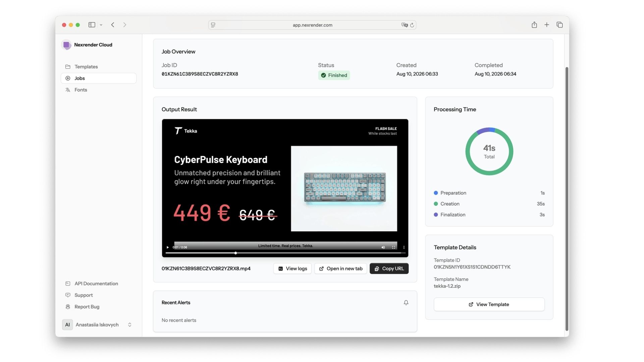Click the Recent Alerts bell icon
This screenshot has height=362, width=644.
tap(406, 303)
